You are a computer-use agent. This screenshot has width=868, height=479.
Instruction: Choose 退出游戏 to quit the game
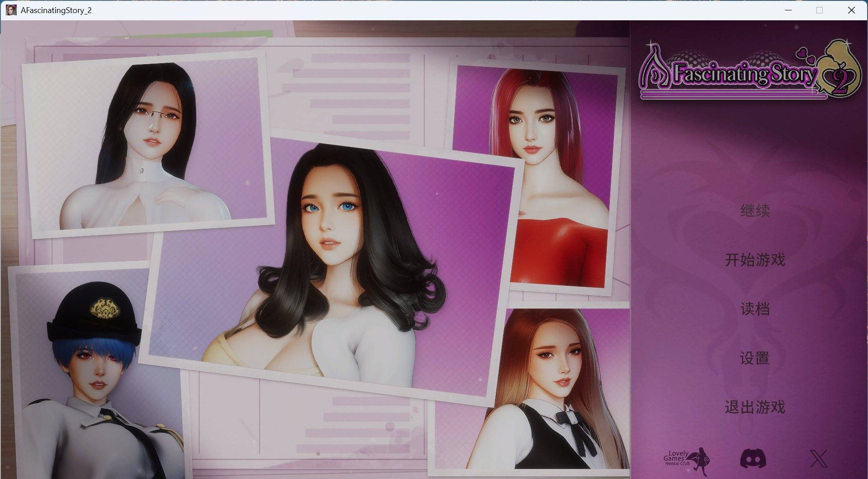point(755,407)
